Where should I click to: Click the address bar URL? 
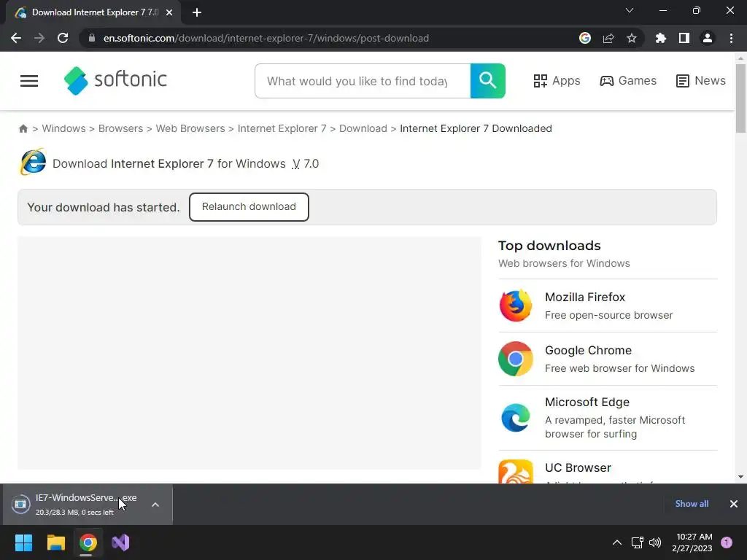pyautogui.click(x=266, y=38)
